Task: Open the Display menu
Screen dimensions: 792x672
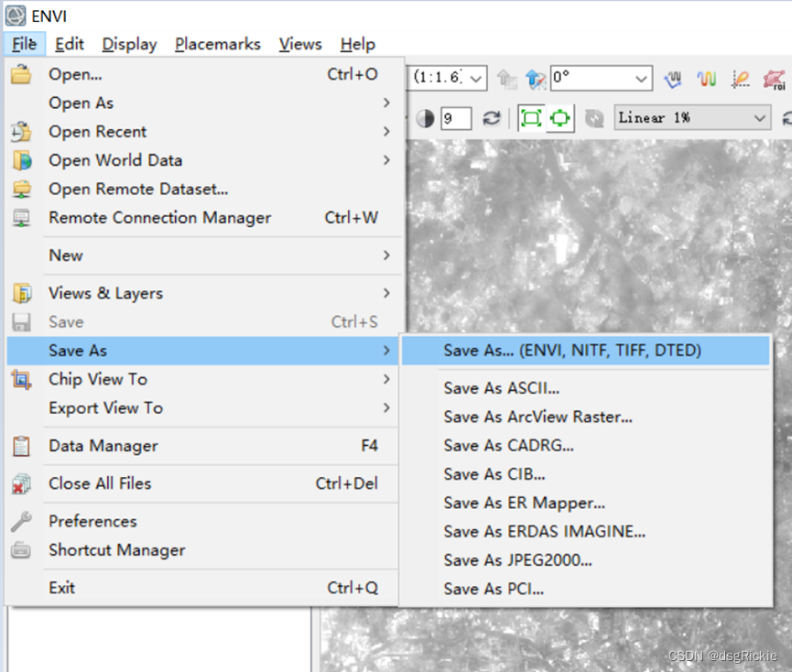Action: (129, 44)
